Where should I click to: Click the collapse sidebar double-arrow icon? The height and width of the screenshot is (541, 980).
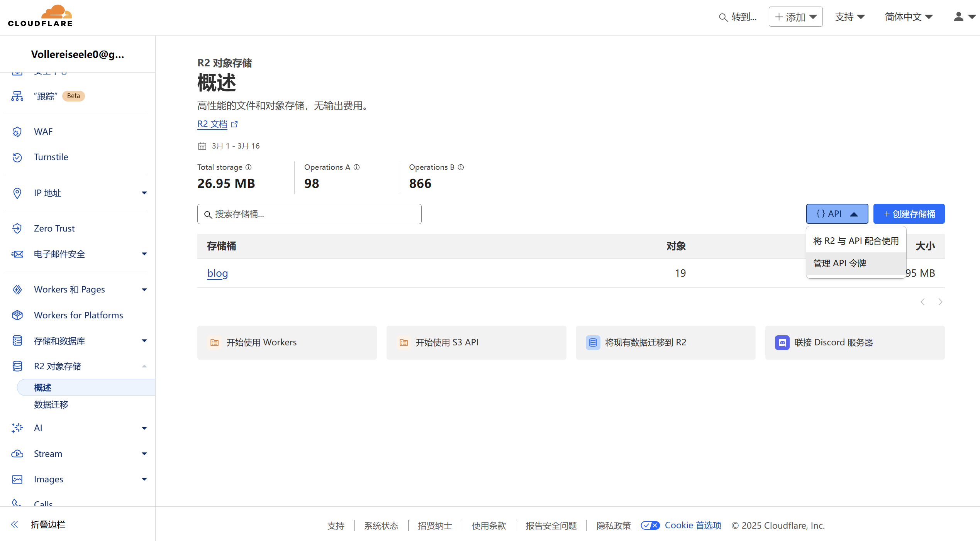(15, 524)
